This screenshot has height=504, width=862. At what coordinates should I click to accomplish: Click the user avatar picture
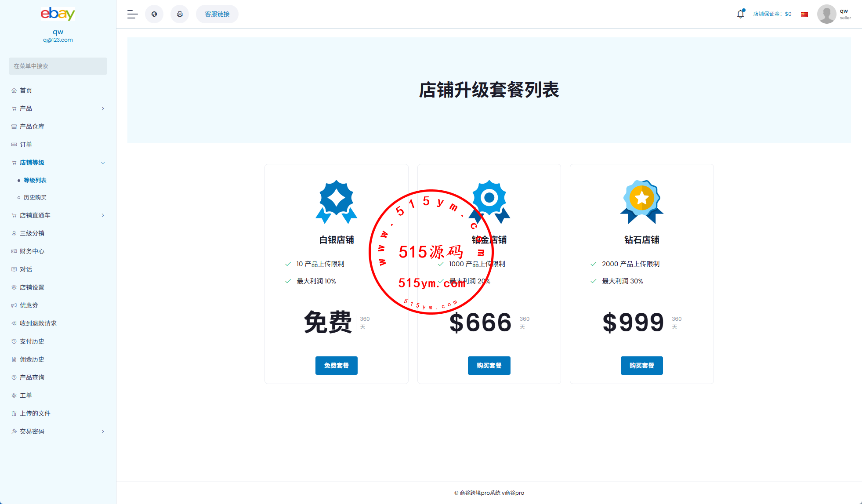pos(826,14)
